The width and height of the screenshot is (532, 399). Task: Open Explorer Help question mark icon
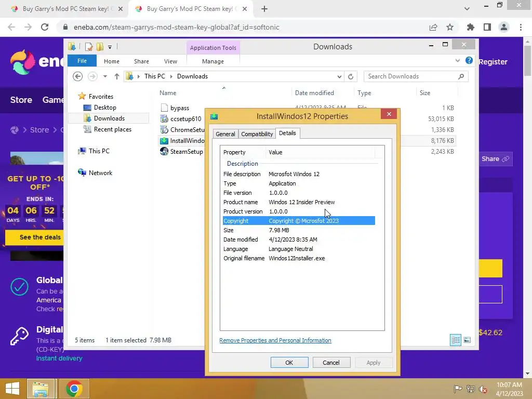click(x=469, y=60)
